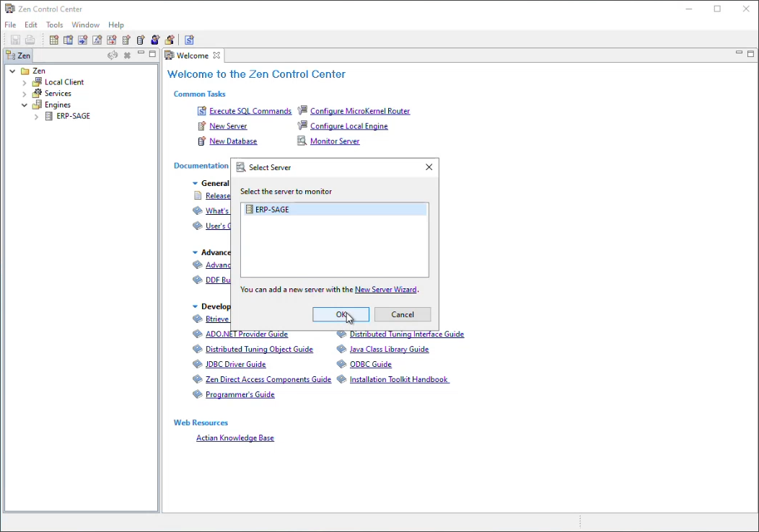759x532 pixels.
Task: Click the Configure MicroKernel Router link
Action: click(x=360, y=111)
